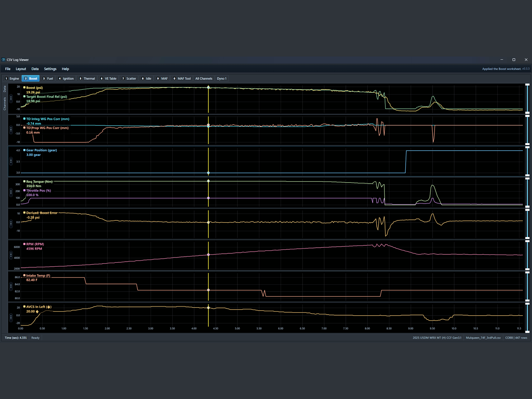The width and height of the screenshot is (532, 399).
Task: Open the File menu
Action: point(8,69)
